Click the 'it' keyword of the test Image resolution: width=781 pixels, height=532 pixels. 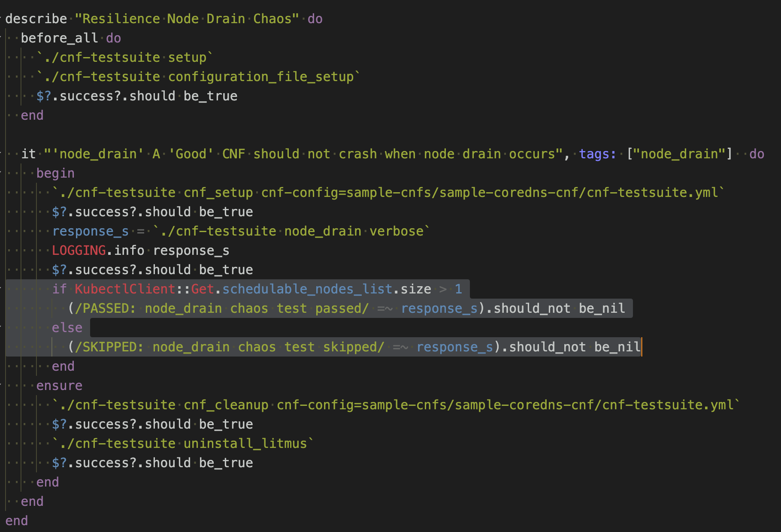pyautogui.click(x=28, y=154)
